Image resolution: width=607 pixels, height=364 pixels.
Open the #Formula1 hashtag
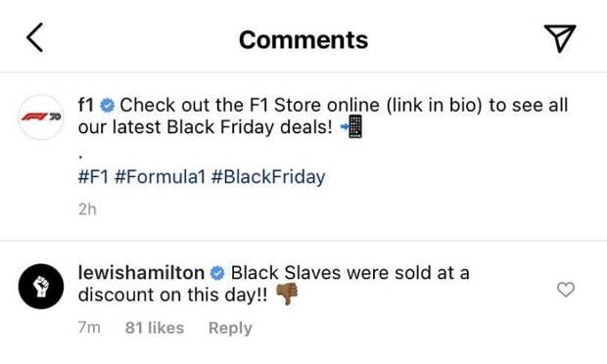point(160,177)
